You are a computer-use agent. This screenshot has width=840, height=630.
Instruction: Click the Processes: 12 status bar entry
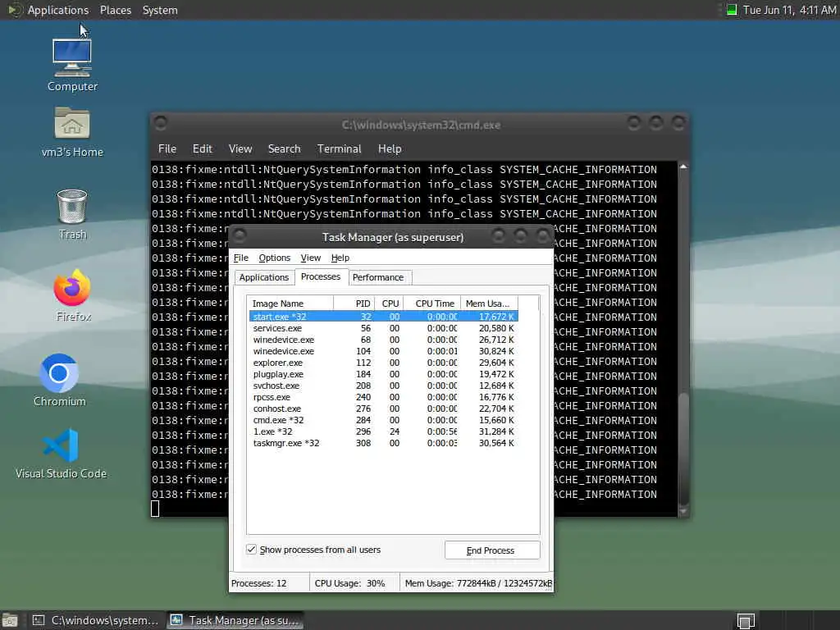(x=269, y=583)
